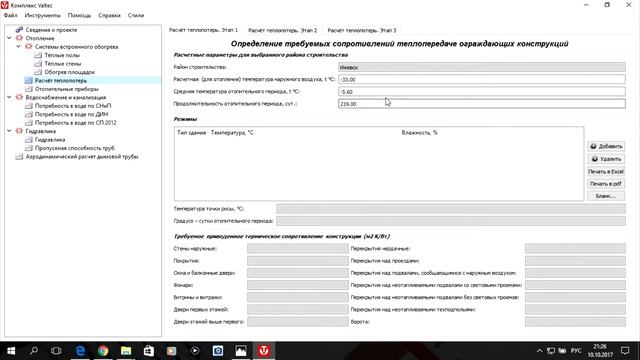
Task: Select Теплые полы in tree
Action: click(x=62, y=55)
